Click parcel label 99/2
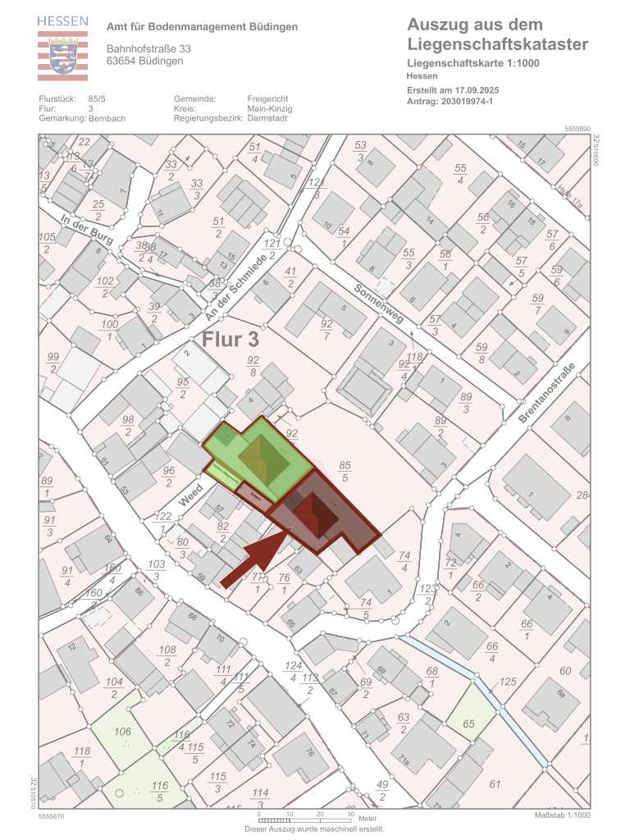This screenshot has height=840, width=630. [x=53, y=363]
